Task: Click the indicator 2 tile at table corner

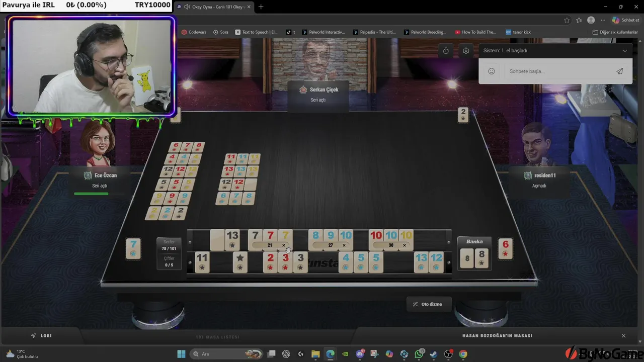Action: coord(463,115)
